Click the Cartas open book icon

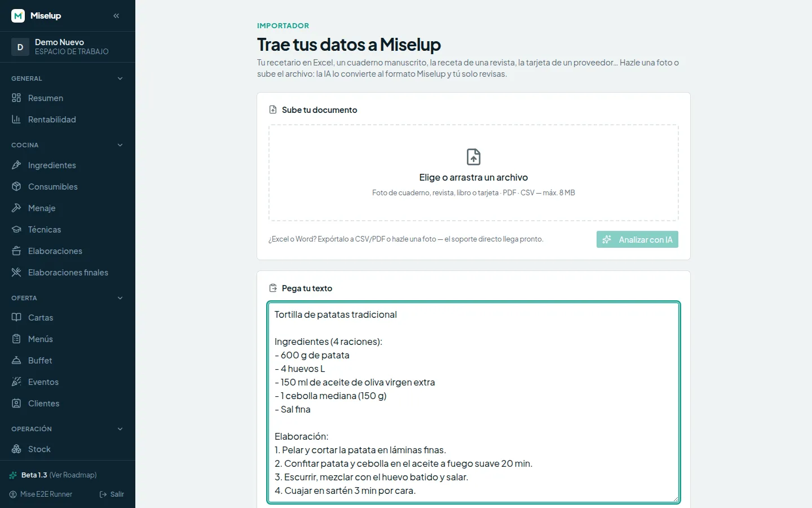point(16,318)
